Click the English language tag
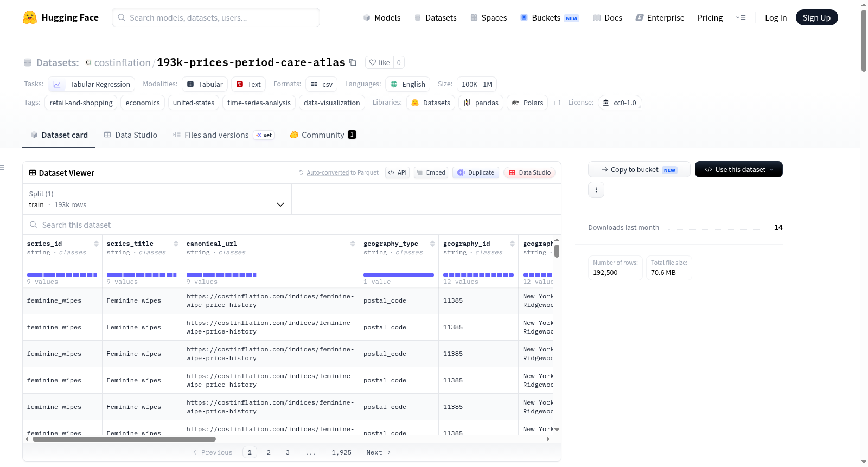This screenshot has width=868, height=467. pos(408,84)
